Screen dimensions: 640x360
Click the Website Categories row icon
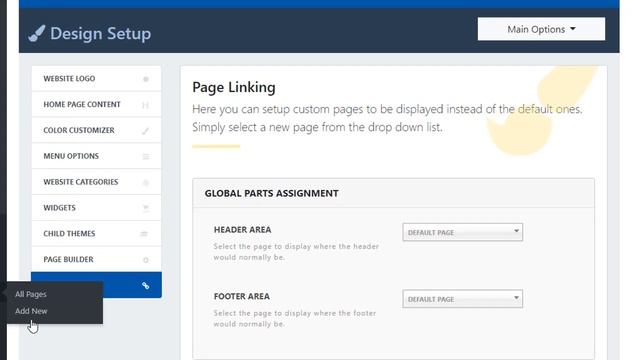(x=146, y=182)
